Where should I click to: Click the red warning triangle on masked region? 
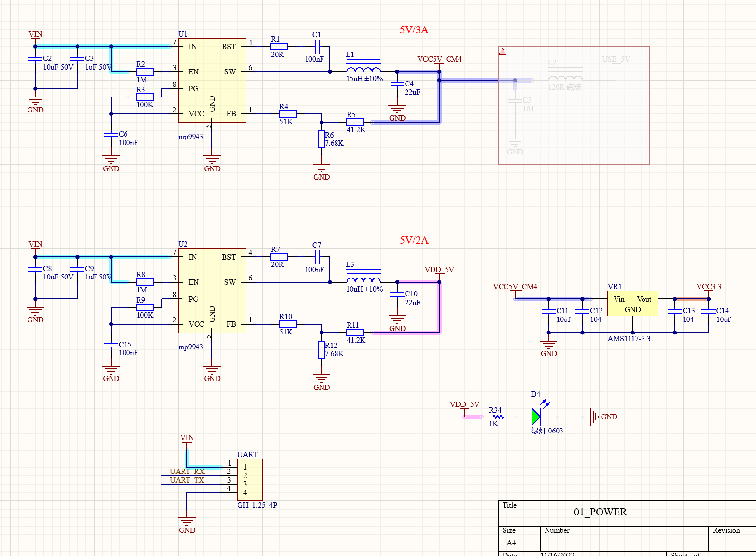pos(503,52)
